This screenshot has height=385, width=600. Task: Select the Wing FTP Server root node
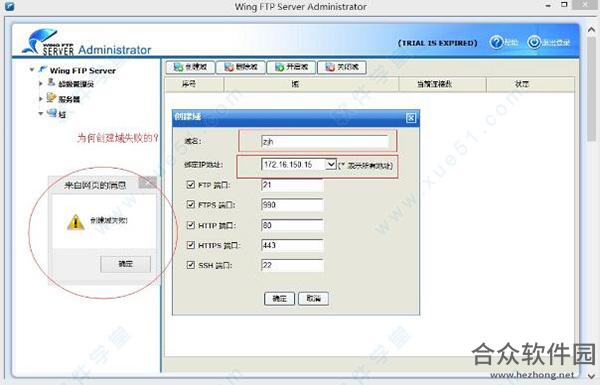(x=82, y=70)
